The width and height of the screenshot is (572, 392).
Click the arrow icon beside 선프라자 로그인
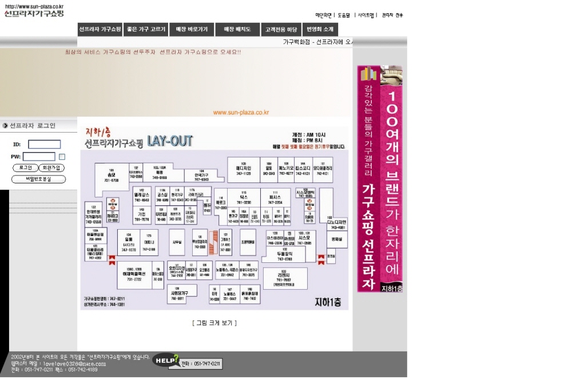(x=5, y=125)
